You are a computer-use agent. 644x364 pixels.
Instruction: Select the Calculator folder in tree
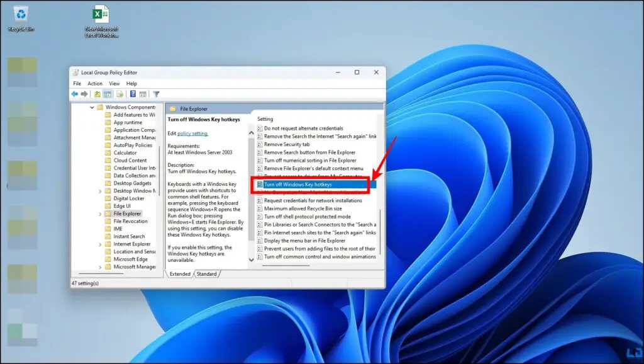(121, 153)
